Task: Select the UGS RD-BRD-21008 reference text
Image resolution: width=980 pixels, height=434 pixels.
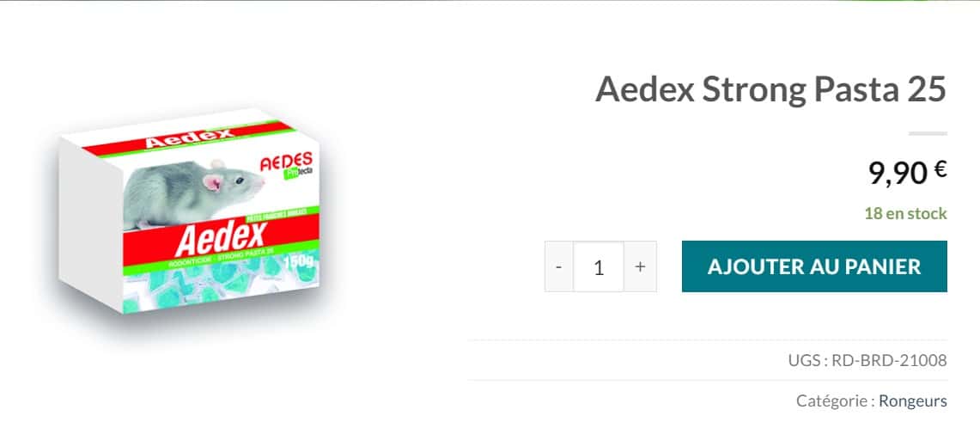Action: pyautogui.click(x=867, y=361)
